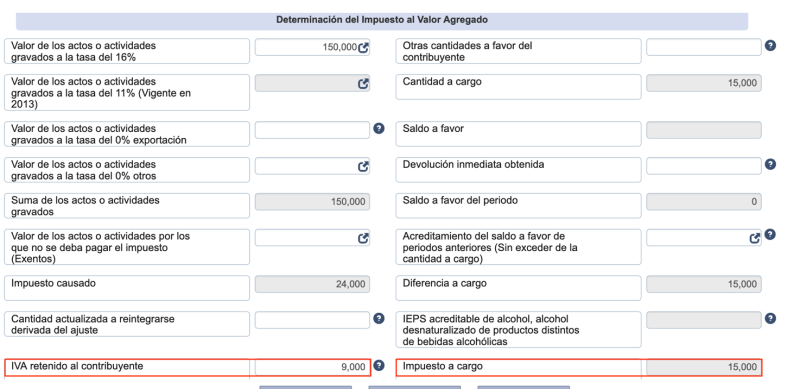Show help for IEPS acreditable de alcohol

pos(770,319)
